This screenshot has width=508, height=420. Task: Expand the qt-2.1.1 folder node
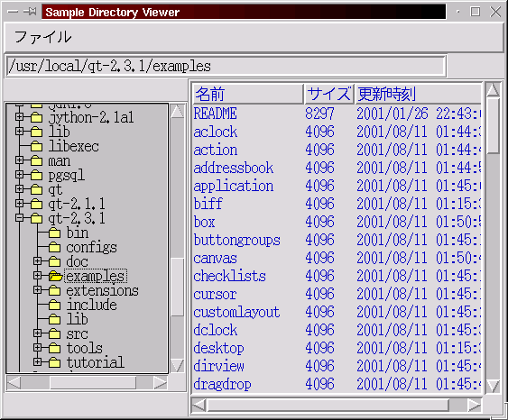pyautogui.click(x=20, y=204)
